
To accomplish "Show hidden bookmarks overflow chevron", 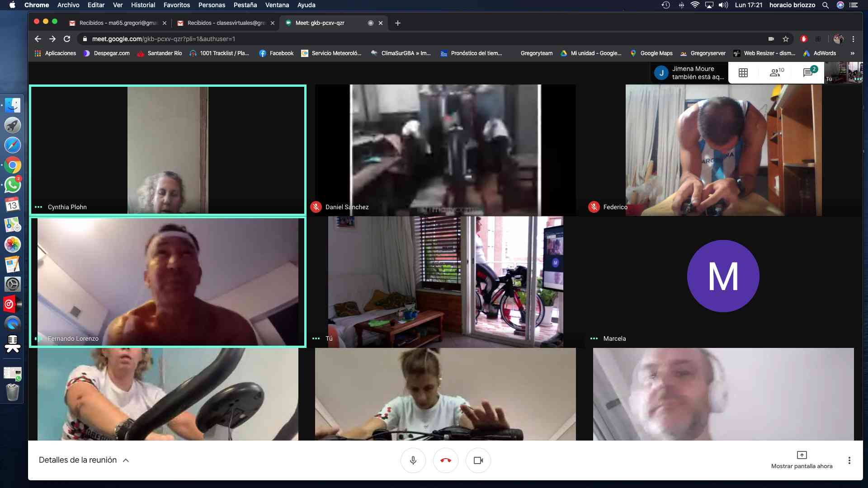I will click(852, 53).
